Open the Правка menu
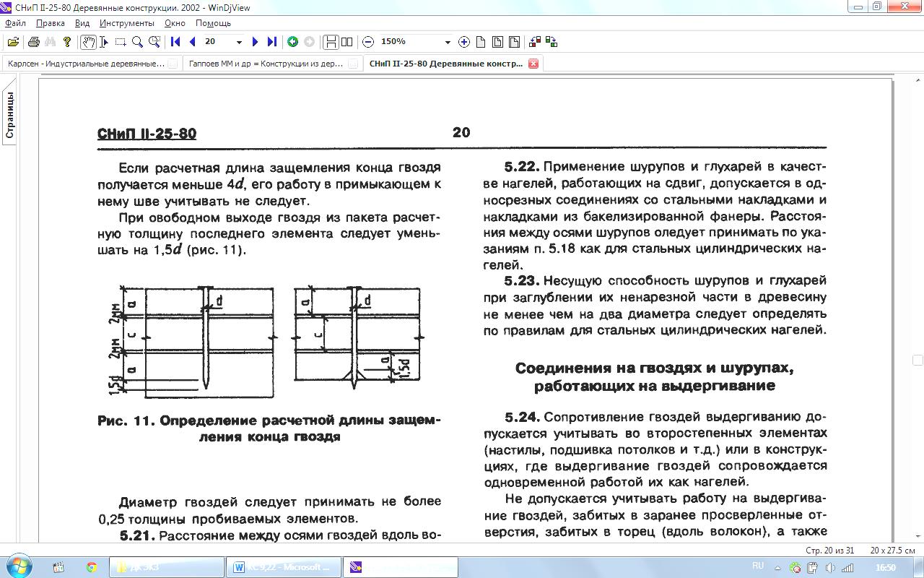Screen dimensions: 924x578 (x=51, y=23)
